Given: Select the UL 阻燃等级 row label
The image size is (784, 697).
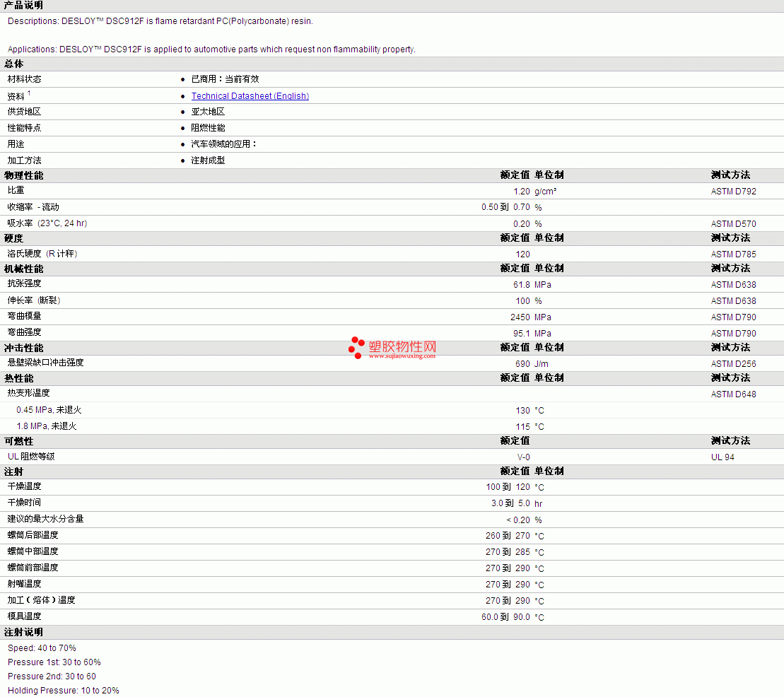Looking at the screenshot, I should [32, 457].
